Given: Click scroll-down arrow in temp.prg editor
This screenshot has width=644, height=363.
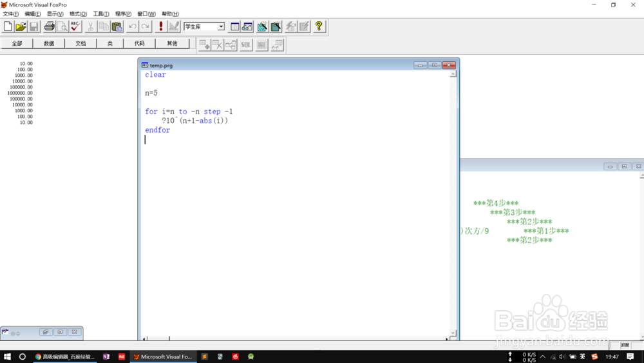Looking at the screenshot, I should tap(453, 333).
